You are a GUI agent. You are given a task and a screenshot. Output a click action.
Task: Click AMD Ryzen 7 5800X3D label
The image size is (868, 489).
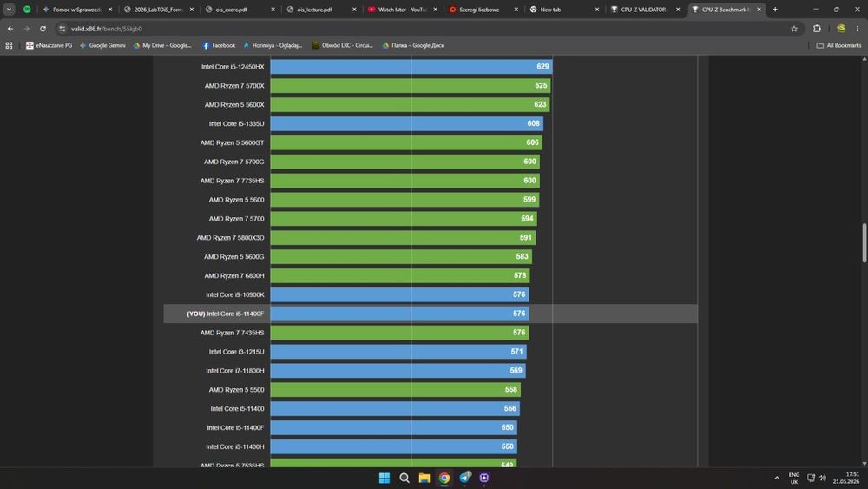click(230, 238)
